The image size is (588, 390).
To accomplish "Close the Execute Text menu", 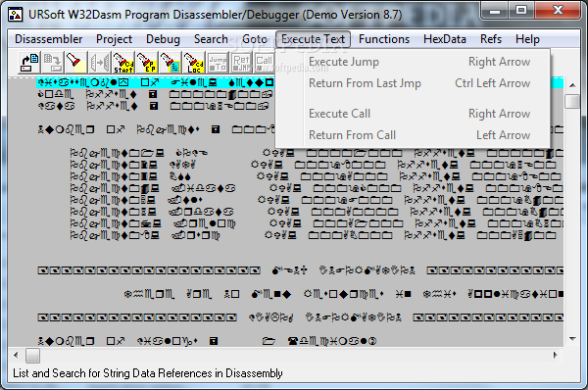I will [314, 39].
